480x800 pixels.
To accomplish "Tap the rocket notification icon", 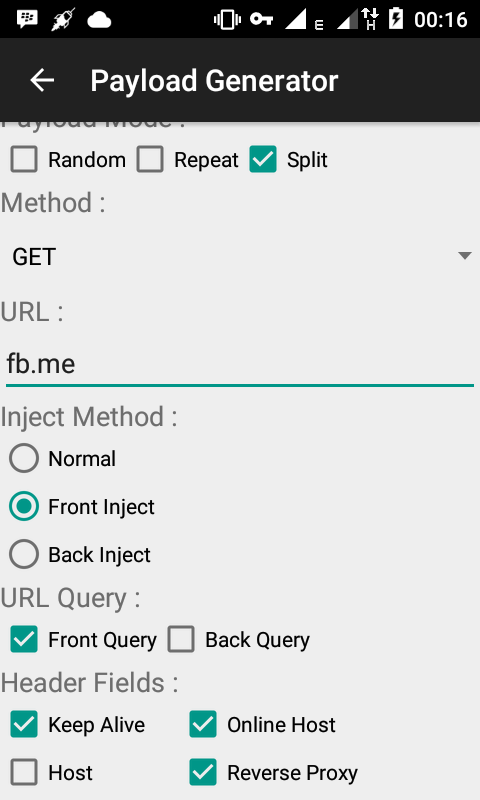I will coord(63,19).
